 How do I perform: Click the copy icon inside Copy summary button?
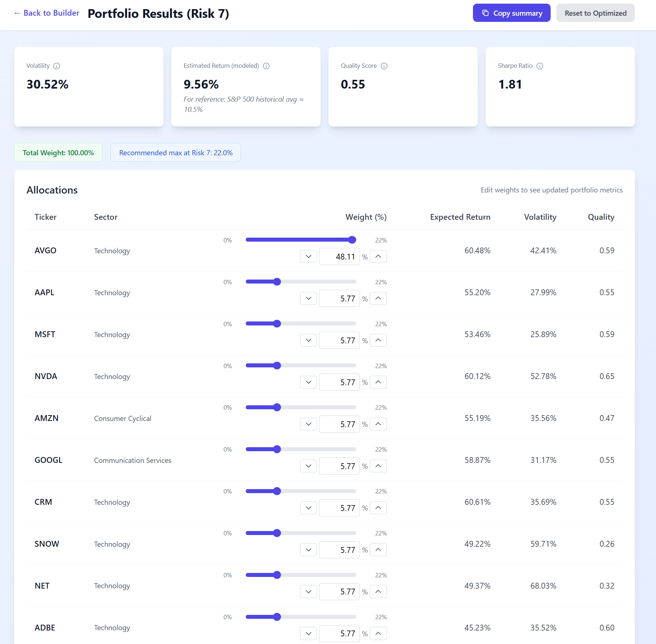[x=485, y=13]
